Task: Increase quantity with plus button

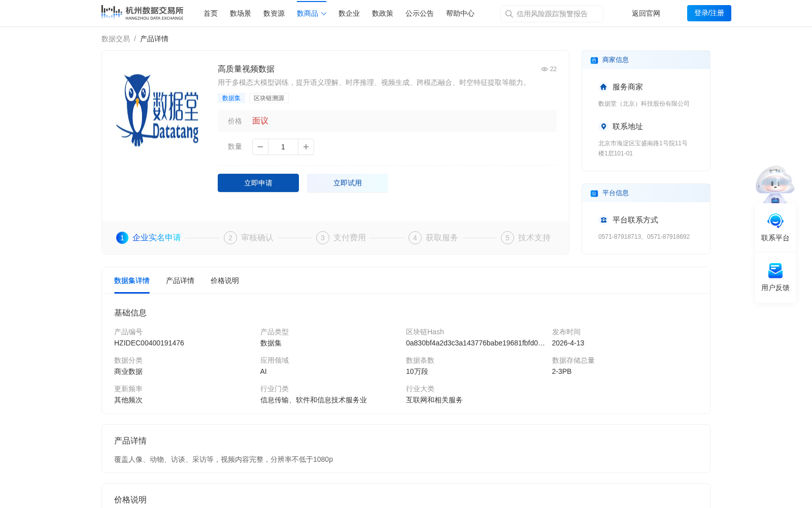Action: [306, 147]
